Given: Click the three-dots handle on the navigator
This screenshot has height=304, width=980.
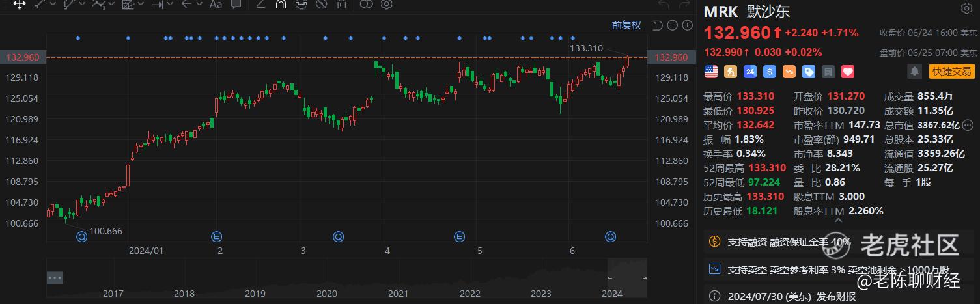Looking at the screenshot, I should coord(55,277).
